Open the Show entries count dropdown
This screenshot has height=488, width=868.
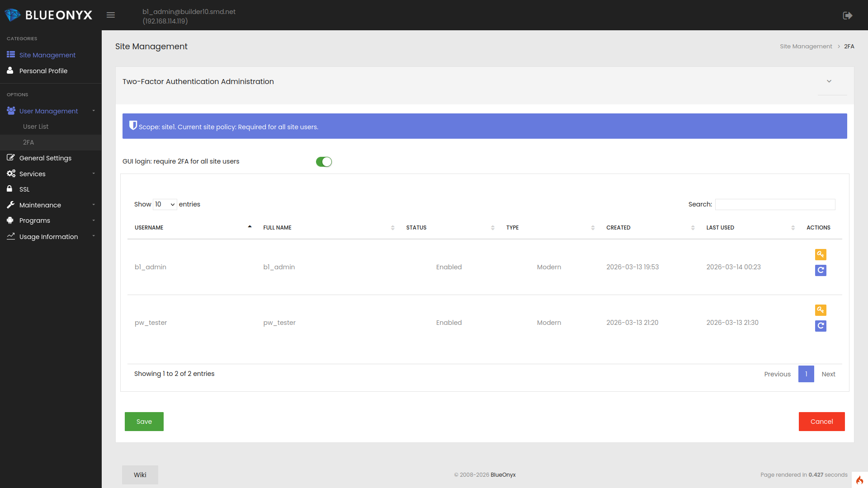tap(165, 204)
